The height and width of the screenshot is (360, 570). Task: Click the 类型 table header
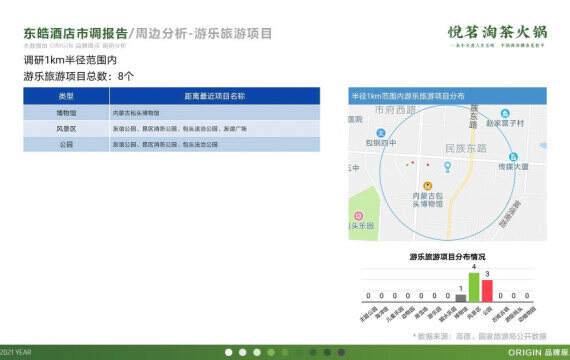[66, 96]
